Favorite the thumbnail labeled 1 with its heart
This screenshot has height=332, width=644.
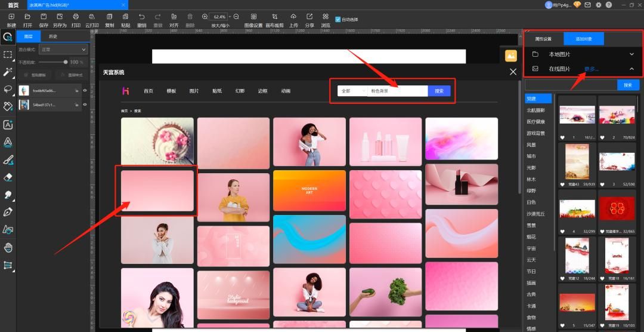[x=562, y=137]
